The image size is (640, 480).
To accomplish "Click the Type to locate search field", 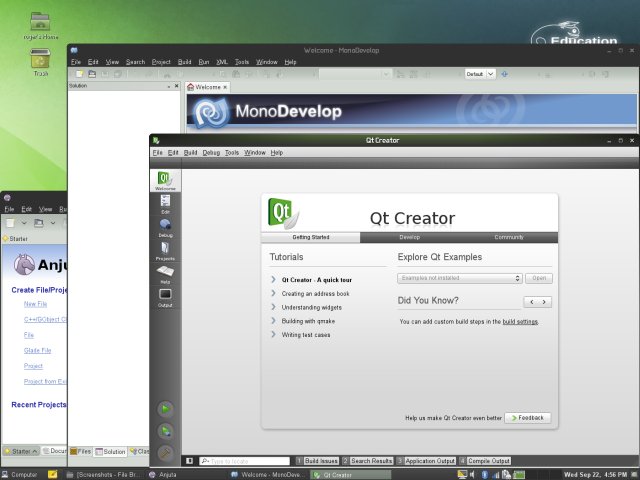I will click(x=245, y=461).
